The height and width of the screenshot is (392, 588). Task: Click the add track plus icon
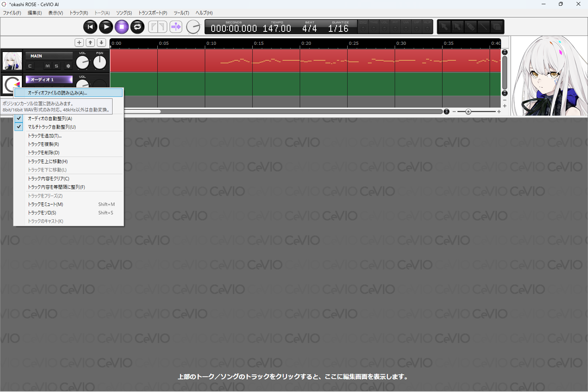(x=79, y=42)
